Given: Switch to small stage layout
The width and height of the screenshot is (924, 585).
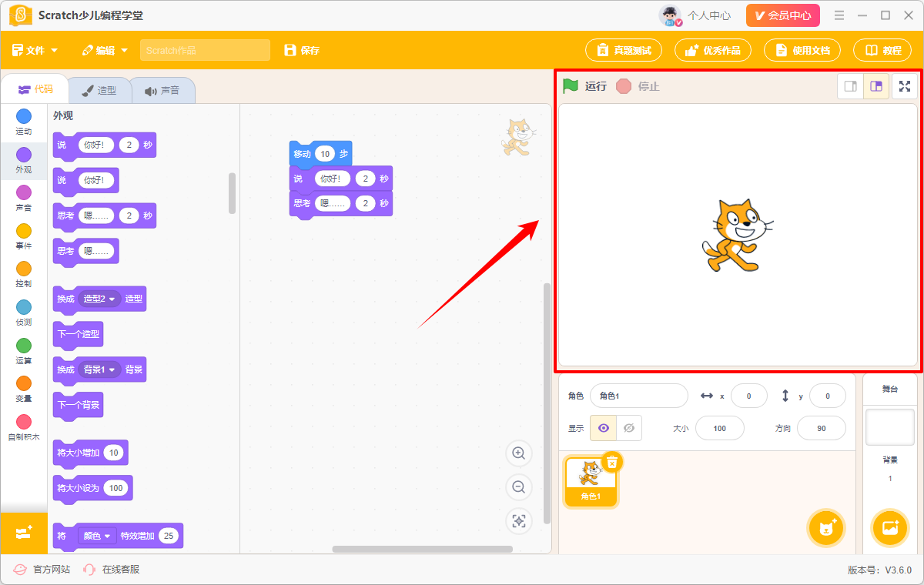Looking at the screenshot, I should point(851,86).
